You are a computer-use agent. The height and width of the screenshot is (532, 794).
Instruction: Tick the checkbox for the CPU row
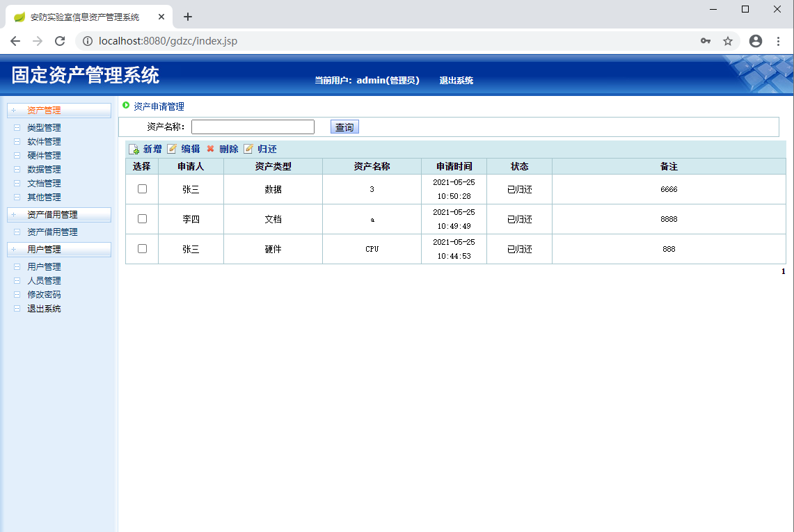point(142,249)
